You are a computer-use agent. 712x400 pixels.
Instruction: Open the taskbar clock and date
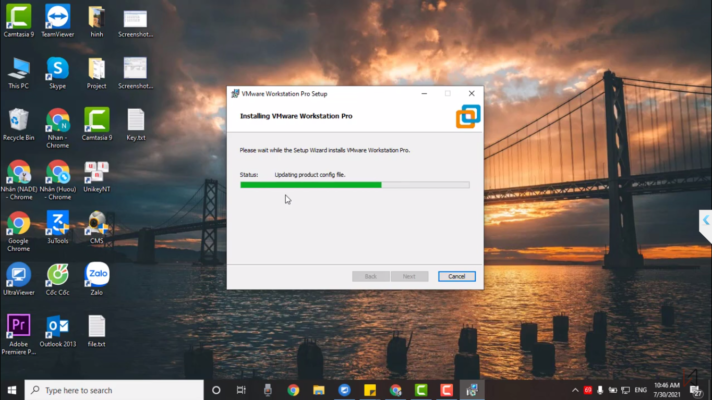(667, 390)
